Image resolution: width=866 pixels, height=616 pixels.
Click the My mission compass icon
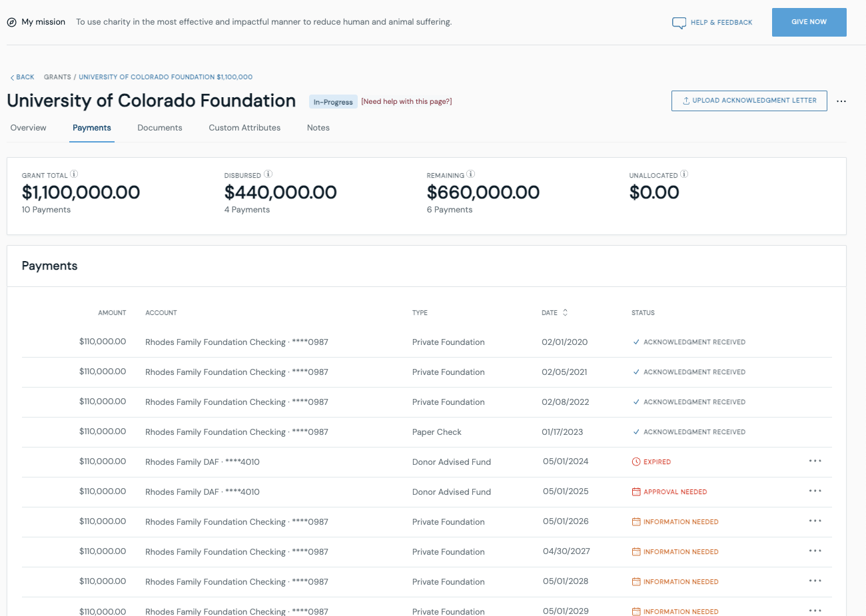pyautogui.click(x=11, y=22)
